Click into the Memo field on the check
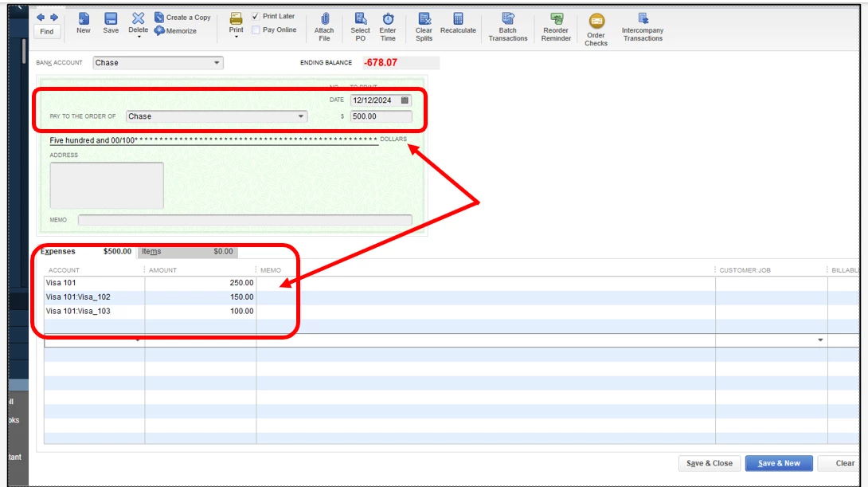 pos(244,220)
